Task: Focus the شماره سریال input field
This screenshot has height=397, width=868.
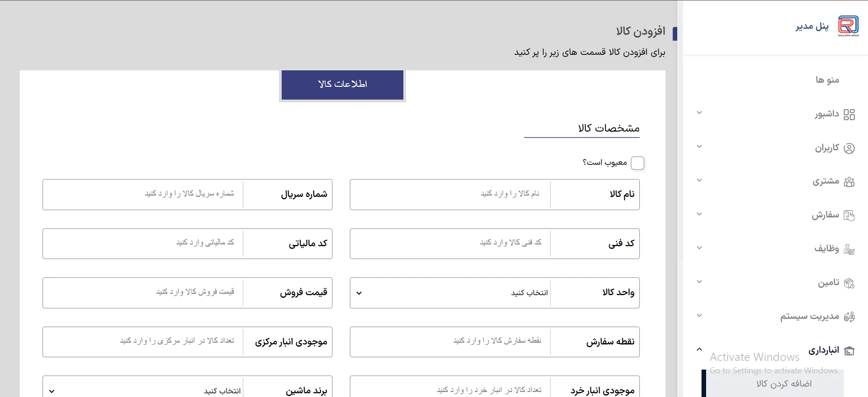Action: click(143, 195)
